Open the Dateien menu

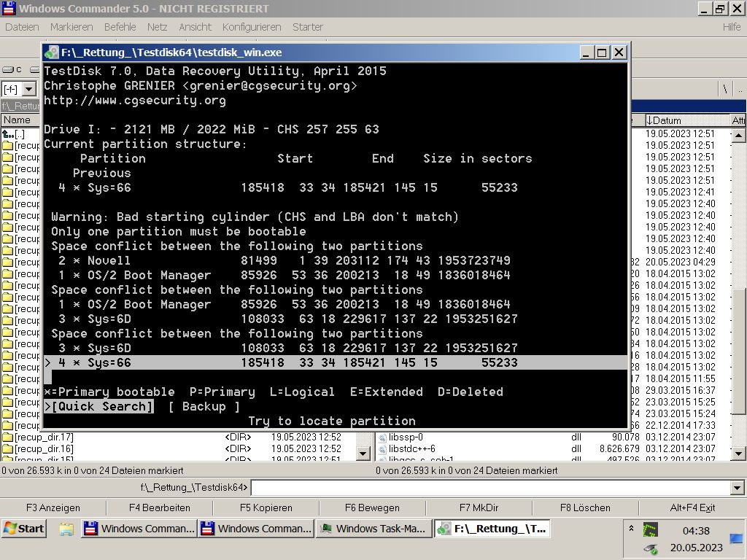tap(22, 27)
